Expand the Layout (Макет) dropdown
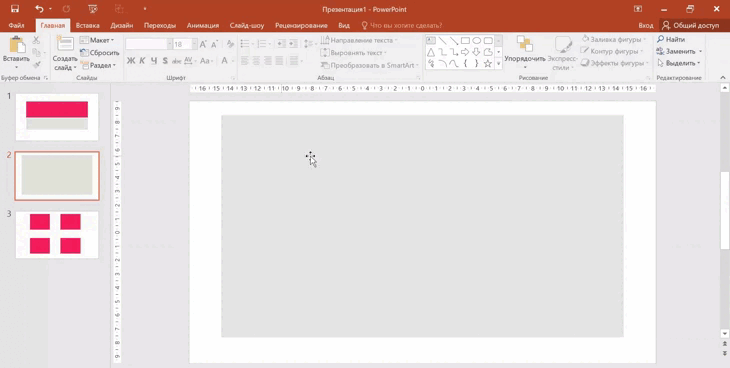 click(x=97, y=40)
